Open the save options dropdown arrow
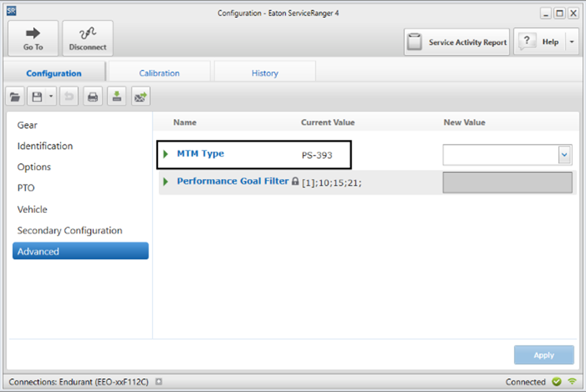The width and height of the screenshot is (586, 392). pos(51,97)
